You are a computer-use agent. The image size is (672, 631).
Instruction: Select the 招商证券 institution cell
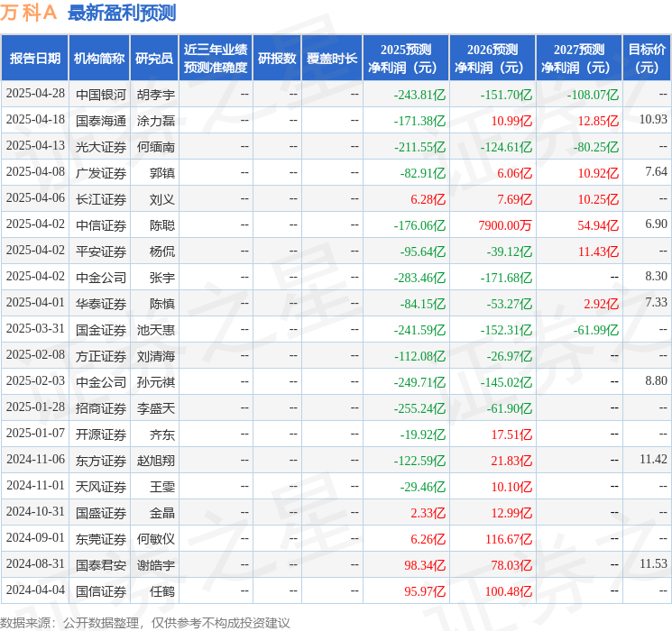coord(101,407)
